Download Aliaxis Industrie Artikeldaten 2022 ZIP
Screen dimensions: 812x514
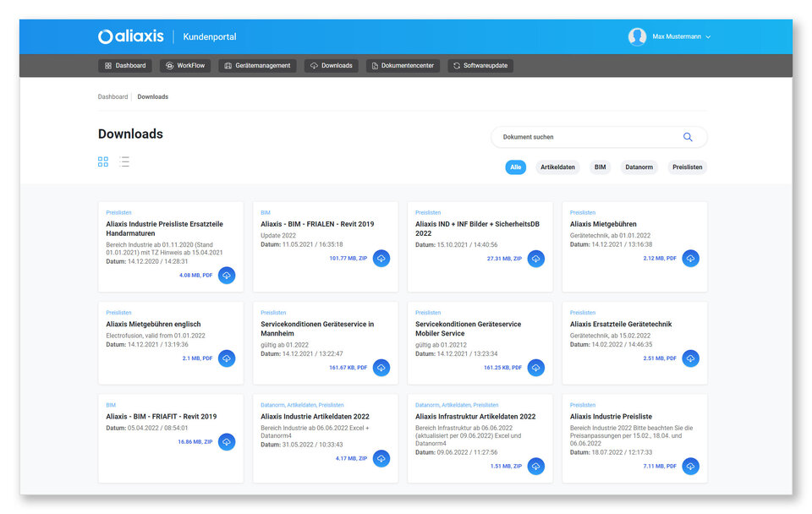[381, 458]
